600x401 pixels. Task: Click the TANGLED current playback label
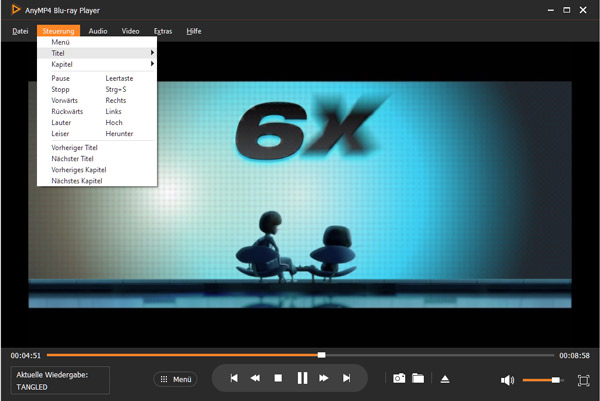32,387
